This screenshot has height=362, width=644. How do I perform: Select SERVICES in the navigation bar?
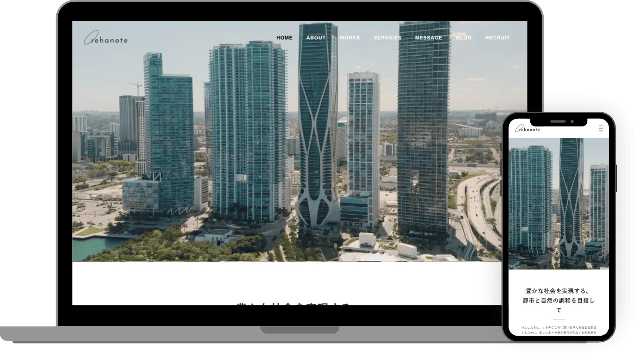pyautogui.click(x=387, y=38)
